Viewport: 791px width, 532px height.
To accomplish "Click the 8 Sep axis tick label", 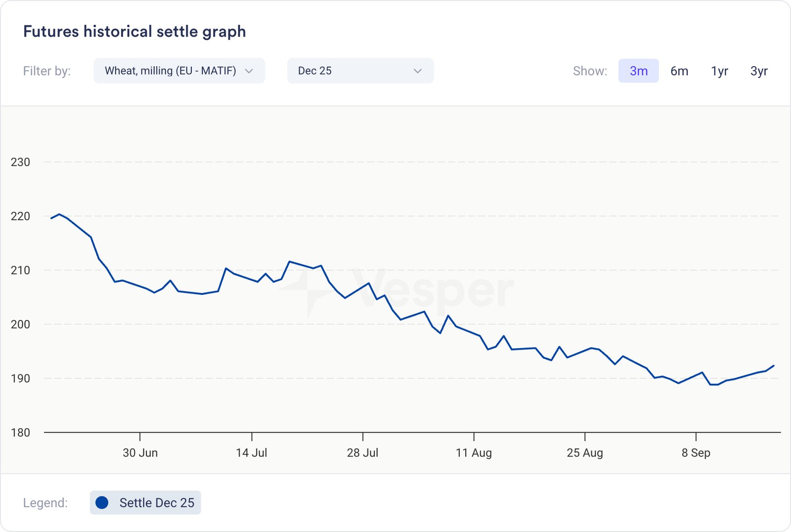I will click(696, 452).
